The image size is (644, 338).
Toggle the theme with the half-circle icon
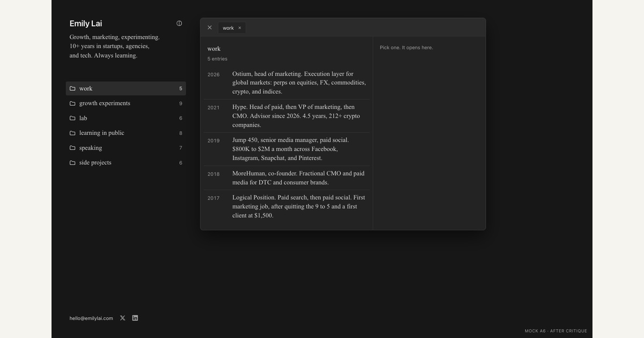179,23
